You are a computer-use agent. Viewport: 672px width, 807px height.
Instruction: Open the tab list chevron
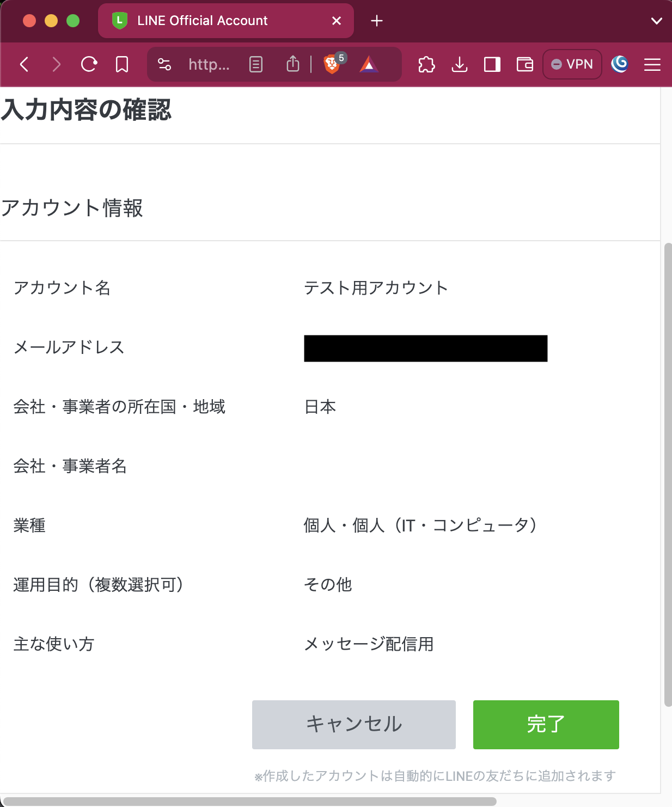[x=655, y=21]
